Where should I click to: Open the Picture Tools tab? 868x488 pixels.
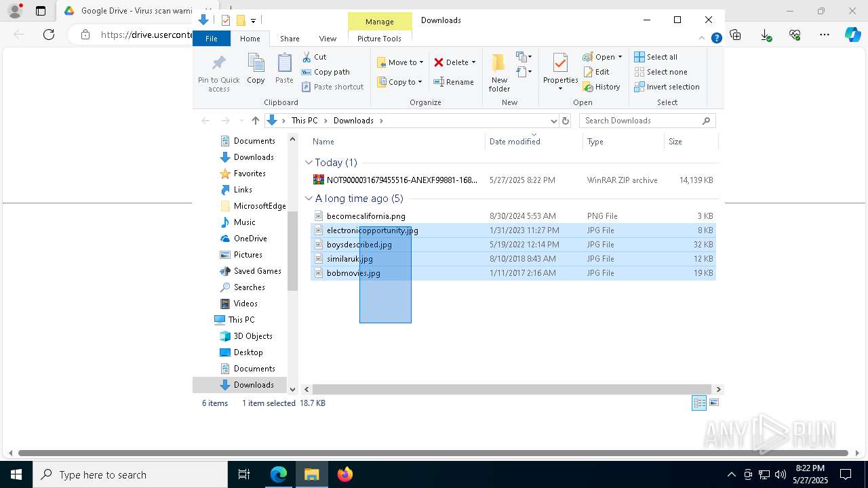point(379,39)
